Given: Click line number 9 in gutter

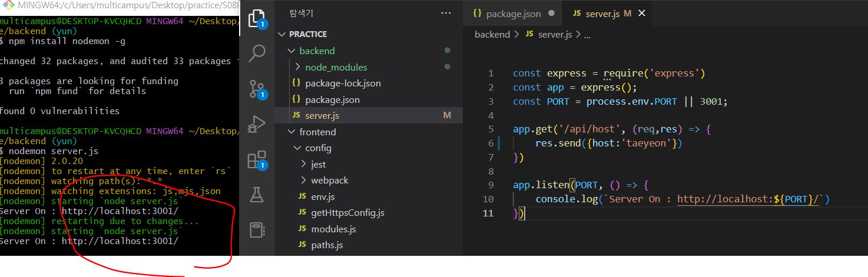Looking at the screenshot, I should [x=491, y=185].
